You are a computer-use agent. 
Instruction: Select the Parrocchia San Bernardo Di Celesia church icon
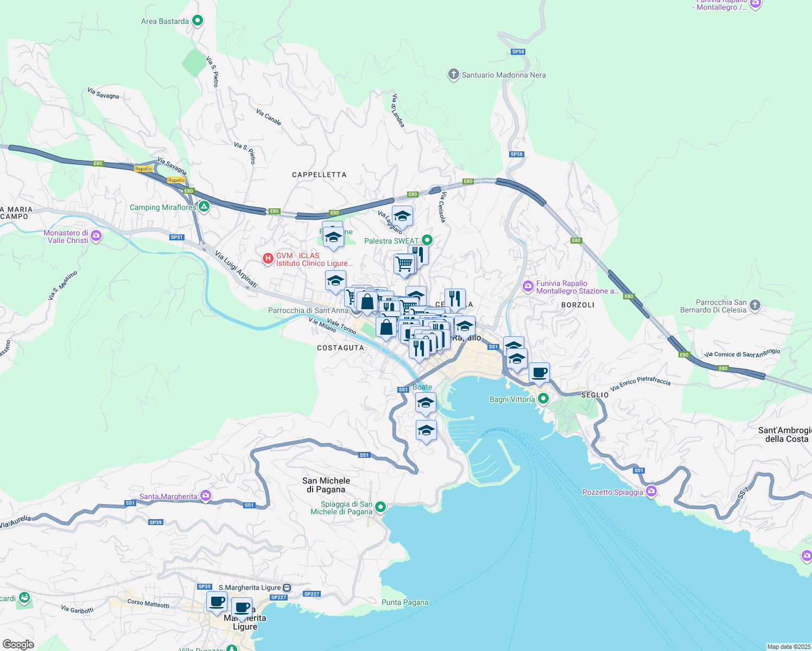(755, 306)
